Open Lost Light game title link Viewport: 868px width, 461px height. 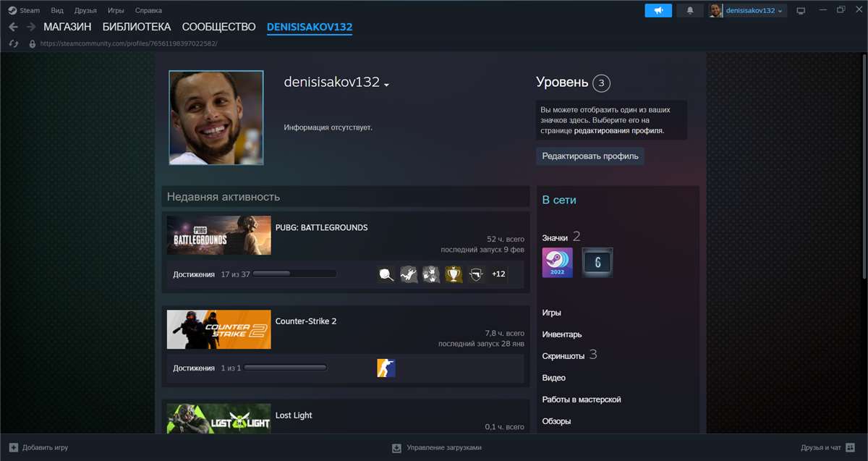pos(294,415)
